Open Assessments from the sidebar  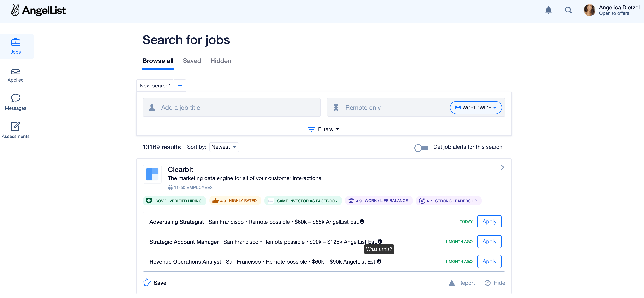pos(15,130)
